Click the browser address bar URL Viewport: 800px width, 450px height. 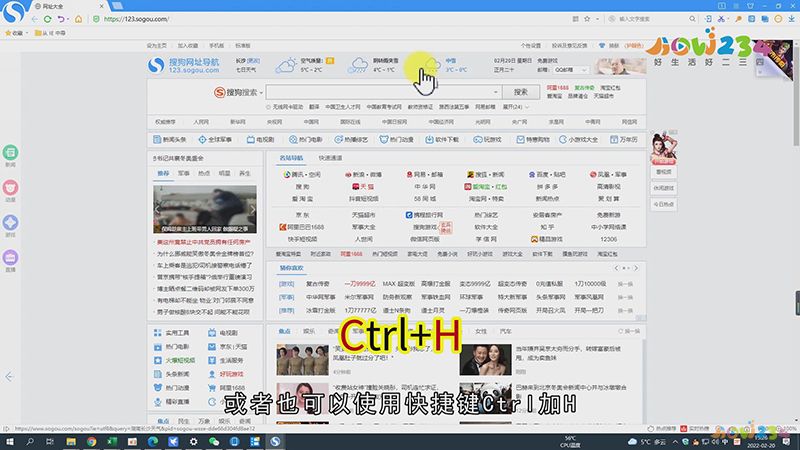coord(136,19)
